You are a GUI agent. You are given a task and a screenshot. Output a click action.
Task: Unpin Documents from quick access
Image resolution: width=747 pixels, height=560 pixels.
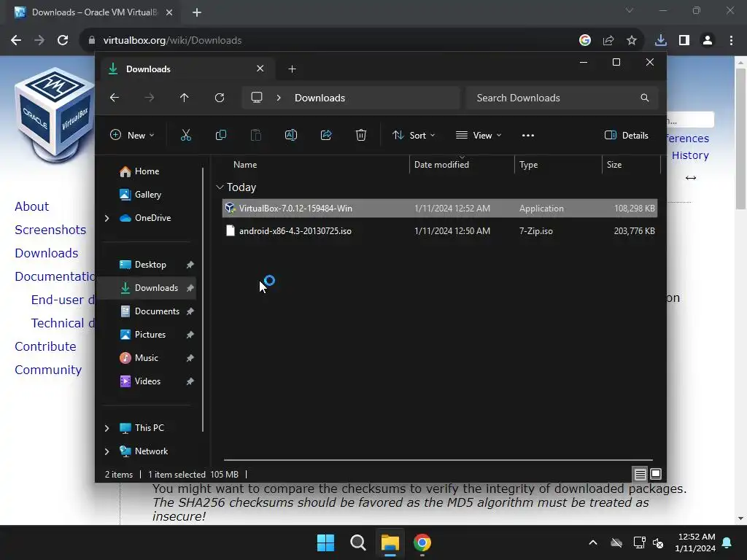tap(190, 311)
